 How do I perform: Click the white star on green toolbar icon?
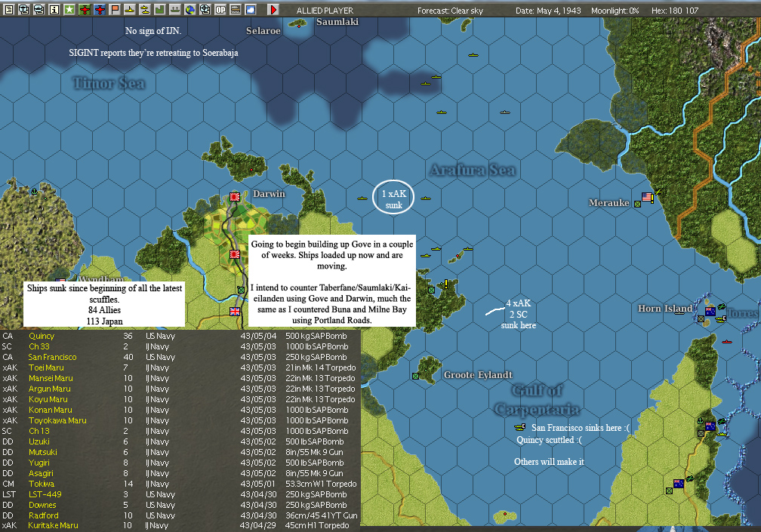(x=69, y=9)
